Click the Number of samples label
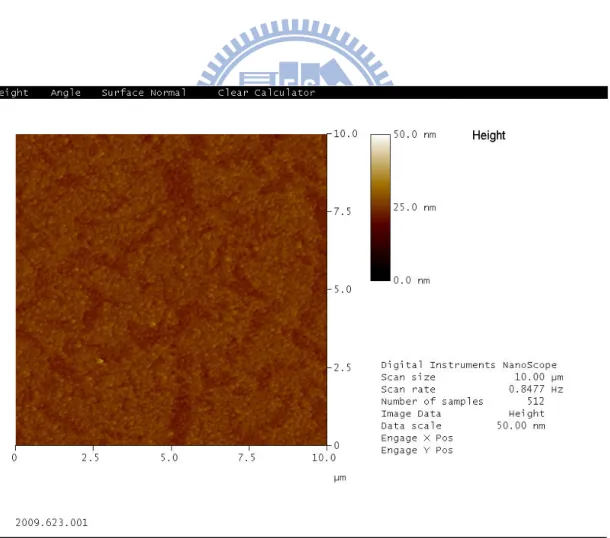The height and width of the screenshot is (538, 610). [x=432, y=401]
